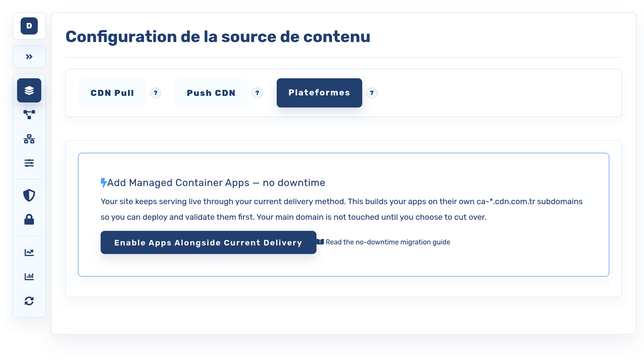The width and height of the screenshot is (644, 363).
Task: Expand the sidebar with the double chevron
Action: click(x=29, y=57)
